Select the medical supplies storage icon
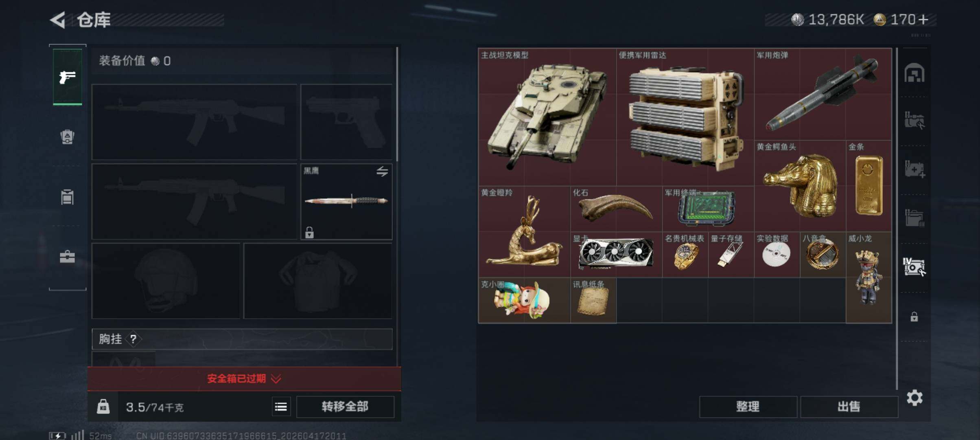 (x=914, y=169)
